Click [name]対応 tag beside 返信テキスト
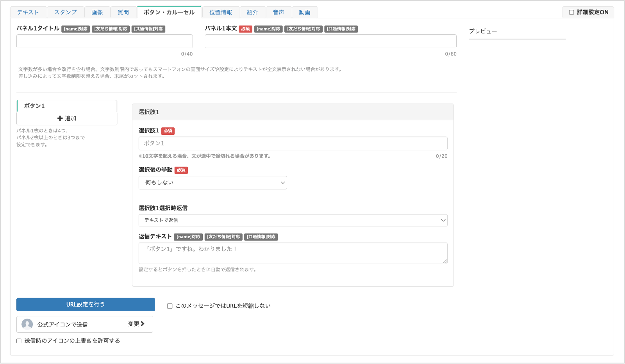This screenshot has width=625, height=364. point(188,237)
